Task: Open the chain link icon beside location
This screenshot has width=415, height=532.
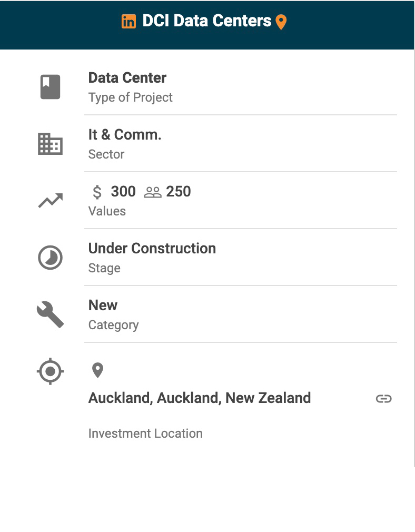Action: 383,399
